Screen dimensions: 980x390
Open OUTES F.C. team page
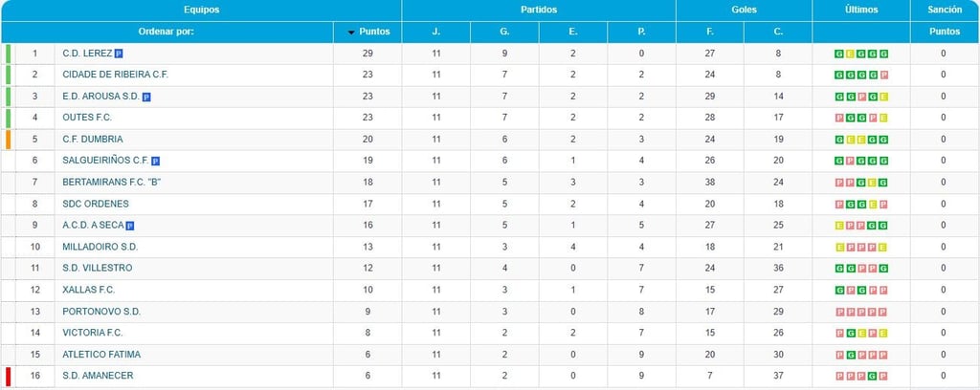tap(87, 118)
